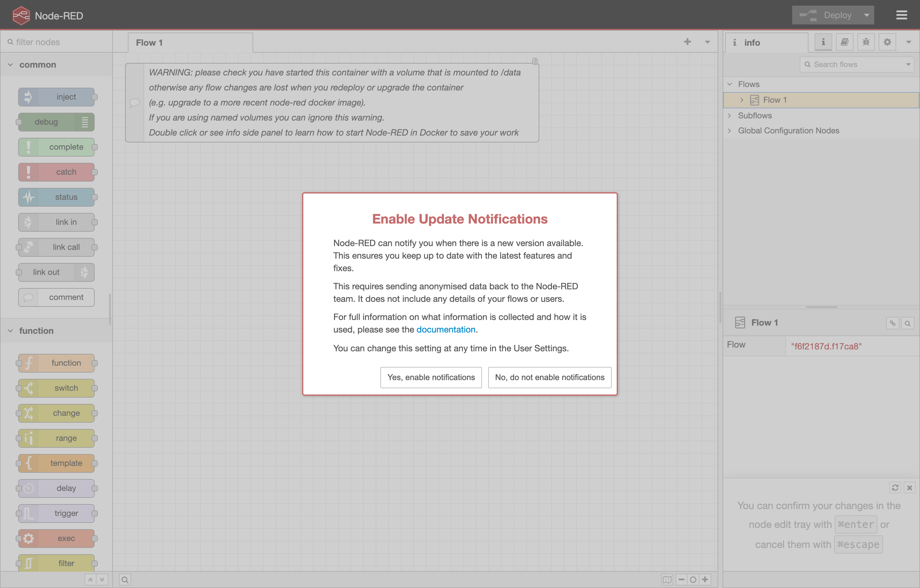Screen dimensions: 920x588
Task: Select the link call node
Action: [56, 247]
